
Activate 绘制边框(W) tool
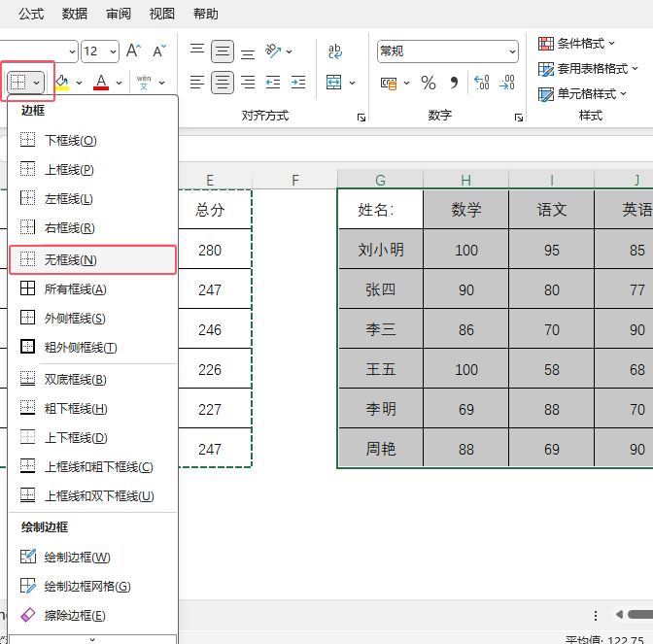pos(92,557)
